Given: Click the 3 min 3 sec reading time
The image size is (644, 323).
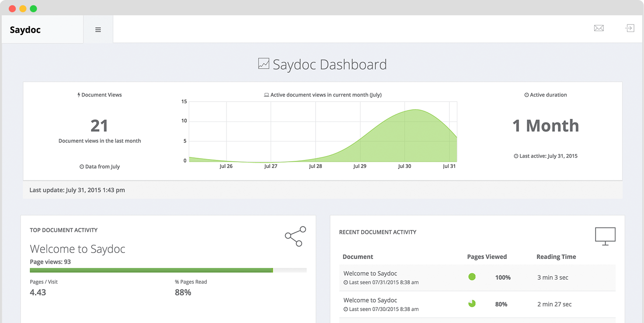Looking at the screenshot, I should click(x=553, y=277).
